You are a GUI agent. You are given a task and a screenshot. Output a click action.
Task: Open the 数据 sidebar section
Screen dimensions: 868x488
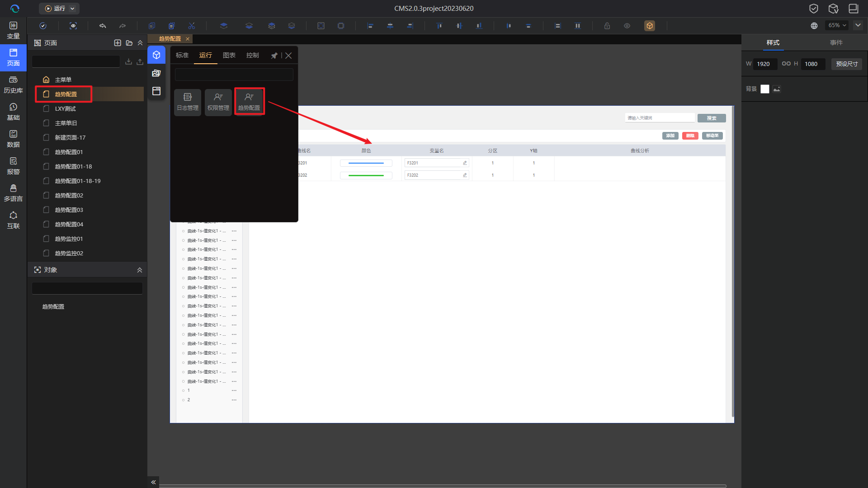click(13, 139)
